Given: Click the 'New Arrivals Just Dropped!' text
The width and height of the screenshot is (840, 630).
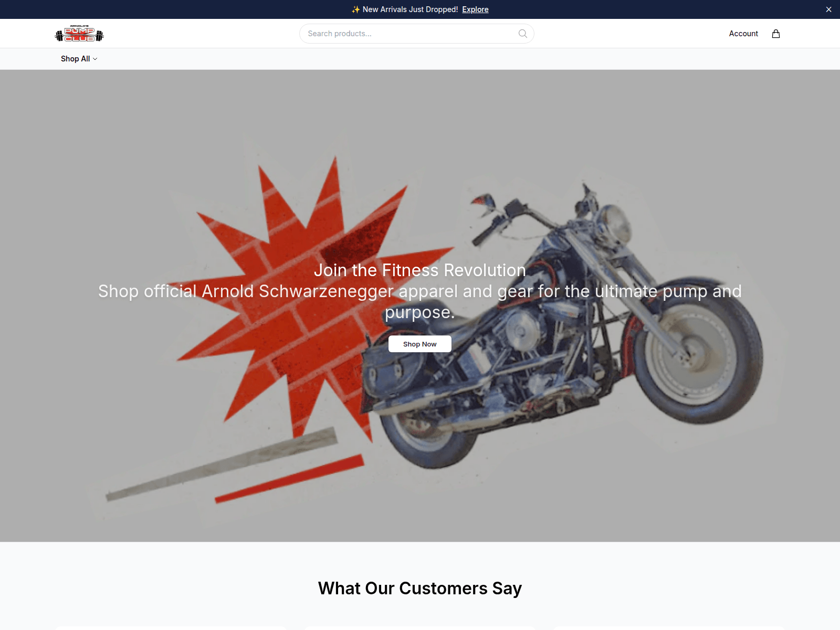Looking at the screenshot, I should [410, 9].
